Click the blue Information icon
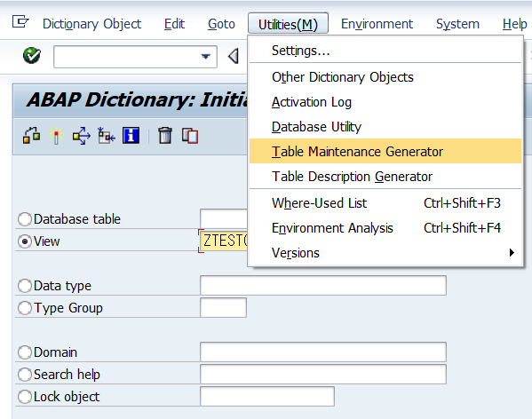Screen dimensions: 532x419 131,136
